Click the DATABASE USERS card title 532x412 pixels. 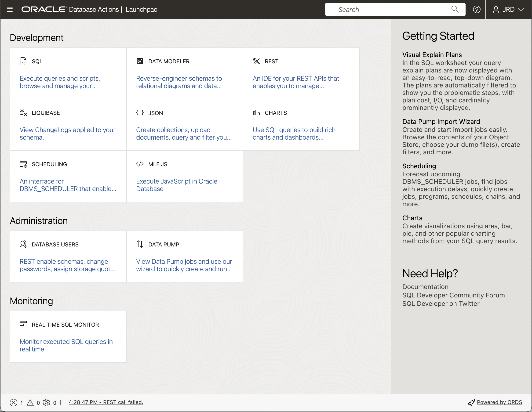(55, 244)
